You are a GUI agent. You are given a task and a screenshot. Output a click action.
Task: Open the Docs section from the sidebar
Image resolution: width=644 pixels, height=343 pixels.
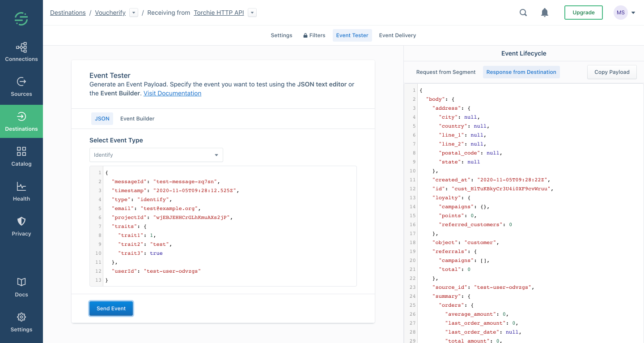21,287
